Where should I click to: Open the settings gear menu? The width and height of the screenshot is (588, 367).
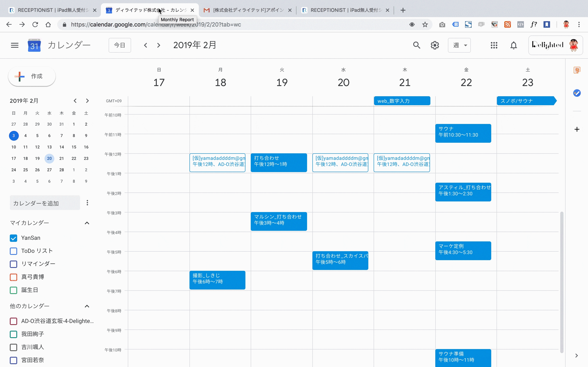point(435,45)
